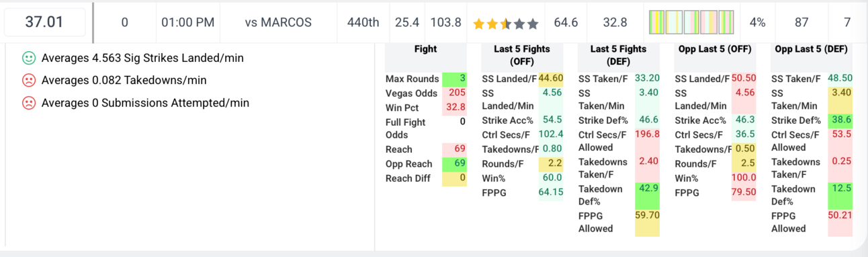Image resolution: width=868 pixels, height=257 pixels.
Task: Click the last gray star
Action: pos(533,24)
